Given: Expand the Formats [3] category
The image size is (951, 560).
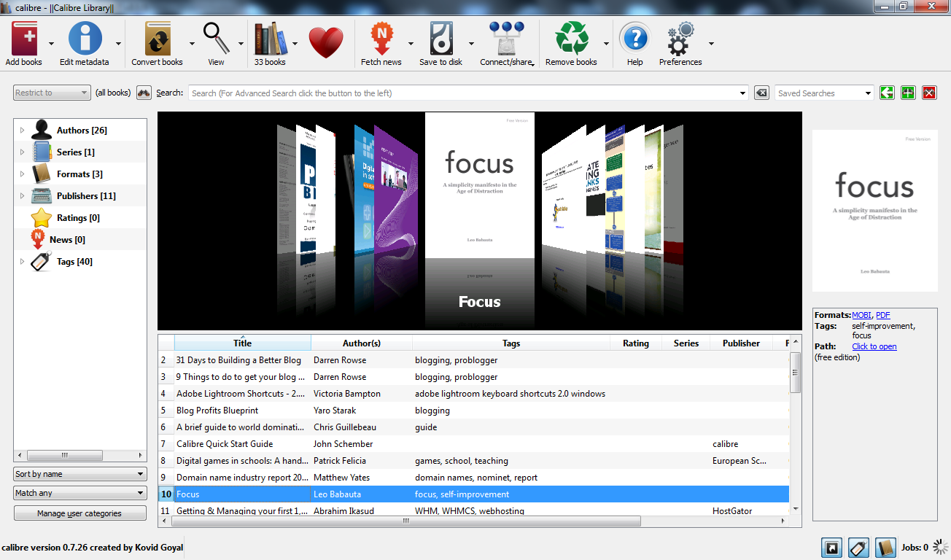Looking at the screenshot, I should [x=22, y=174].
